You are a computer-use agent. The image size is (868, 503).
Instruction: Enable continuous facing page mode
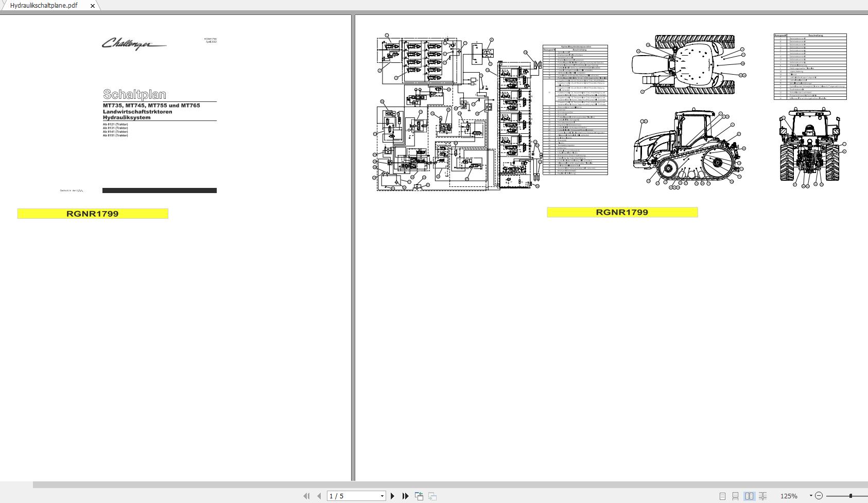click(x=762, y=496)
